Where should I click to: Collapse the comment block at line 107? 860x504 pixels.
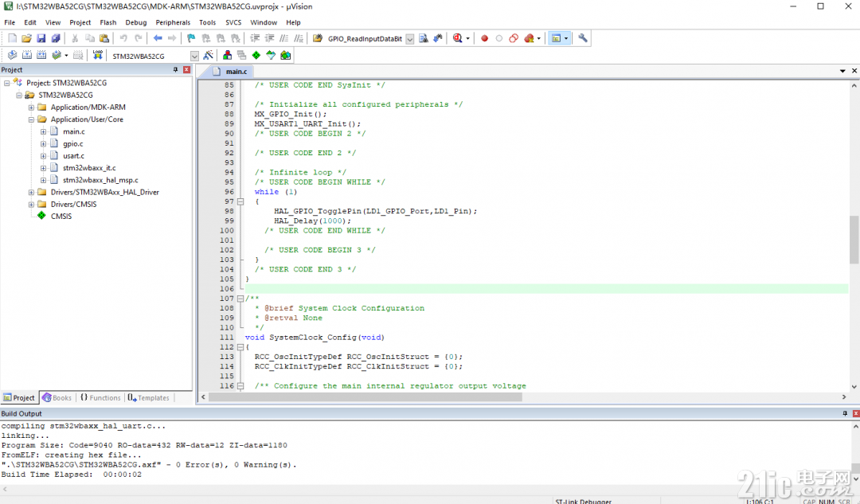tap(240, 299)
